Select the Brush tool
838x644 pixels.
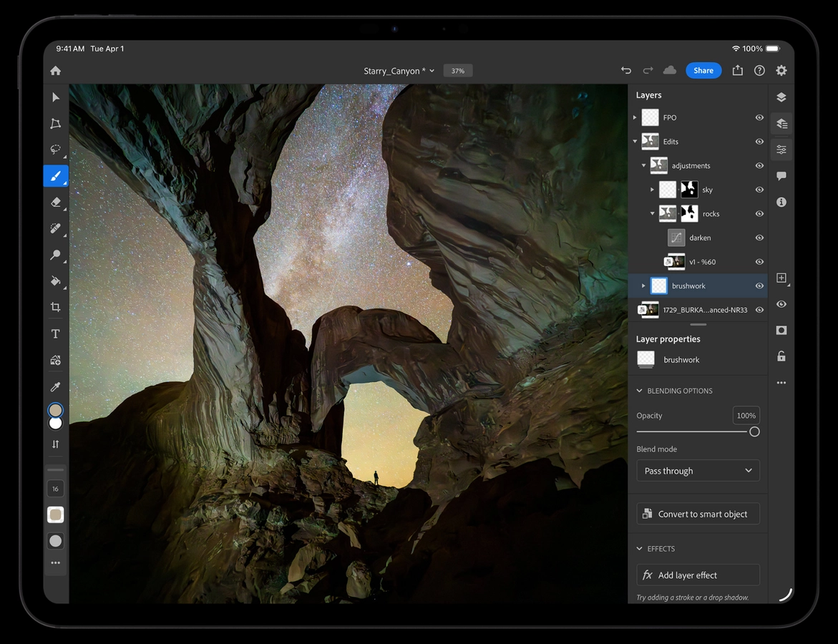point(55,175)
